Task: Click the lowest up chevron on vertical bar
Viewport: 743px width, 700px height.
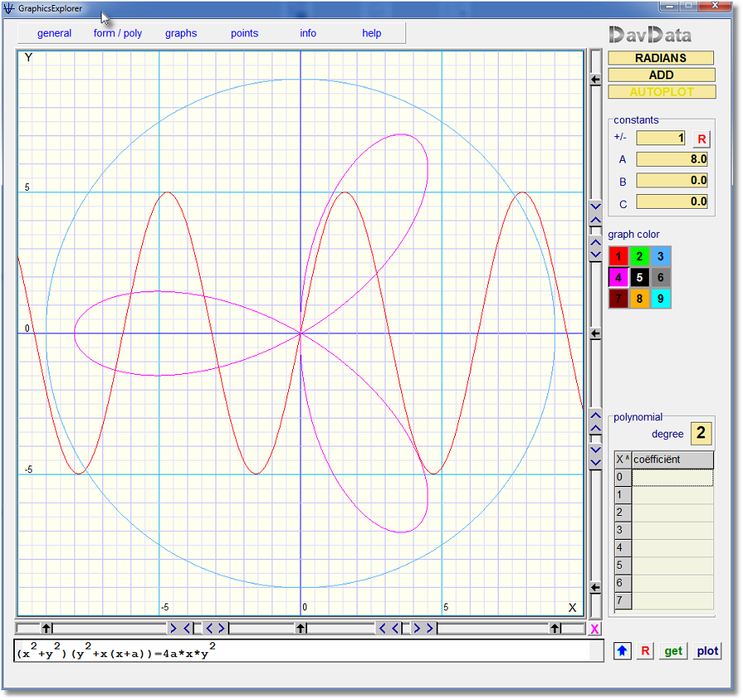Action: (595, 428)
